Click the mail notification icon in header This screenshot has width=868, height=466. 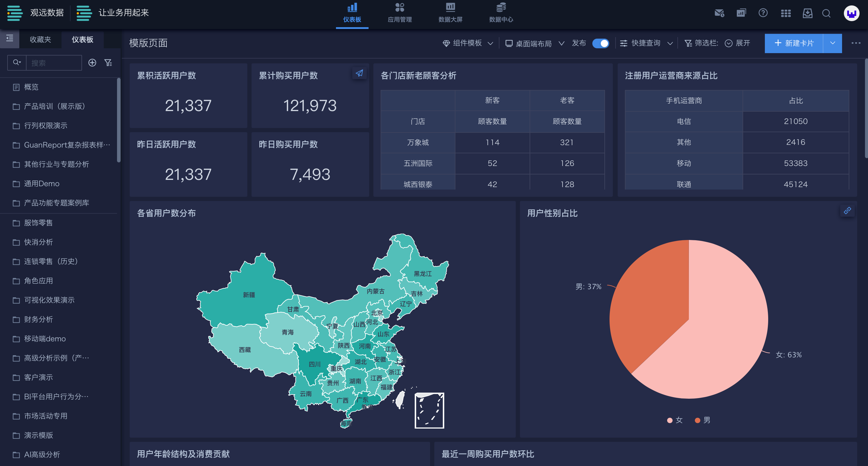(719, 13)
